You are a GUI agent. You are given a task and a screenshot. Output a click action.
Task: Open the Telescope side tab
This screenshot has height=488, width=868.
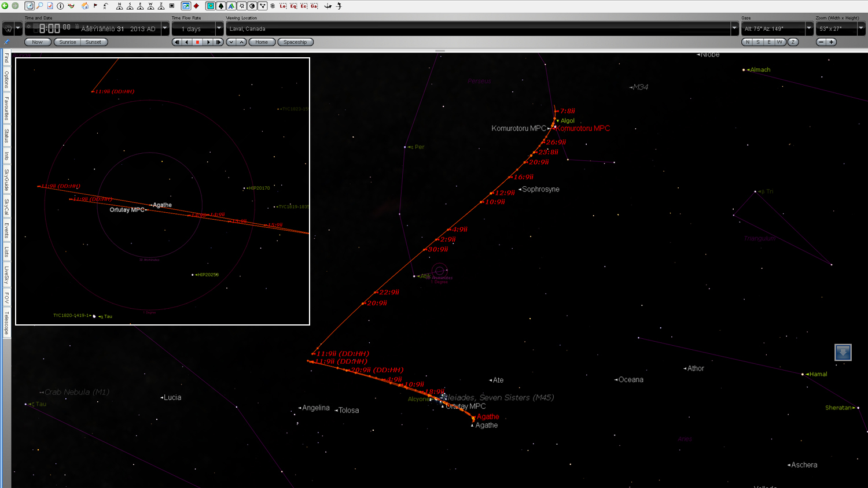[x=6, y=323]
